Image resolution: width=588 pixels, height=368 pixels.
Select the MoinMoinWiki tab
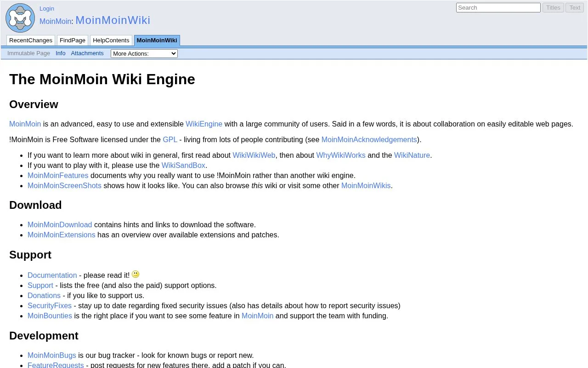pyautogui.click(x=157, y=40)
